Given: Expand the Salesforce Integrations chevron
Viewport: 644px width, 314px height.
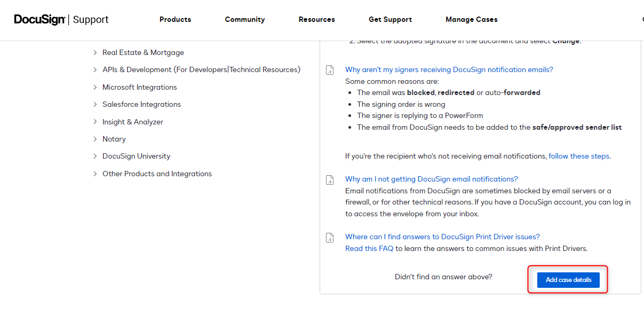Looking at the screenshot, I should pos(95,105).
